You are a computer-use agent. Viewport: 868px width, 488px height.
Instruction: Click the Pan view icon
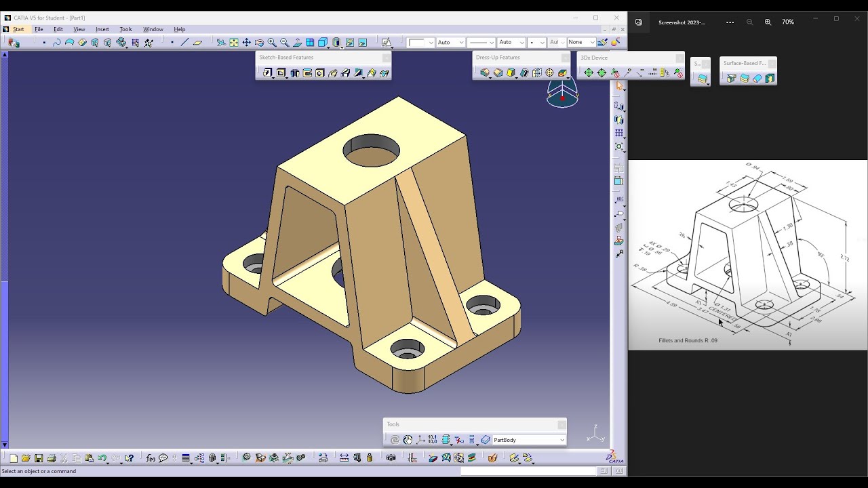tap(247, 42)
